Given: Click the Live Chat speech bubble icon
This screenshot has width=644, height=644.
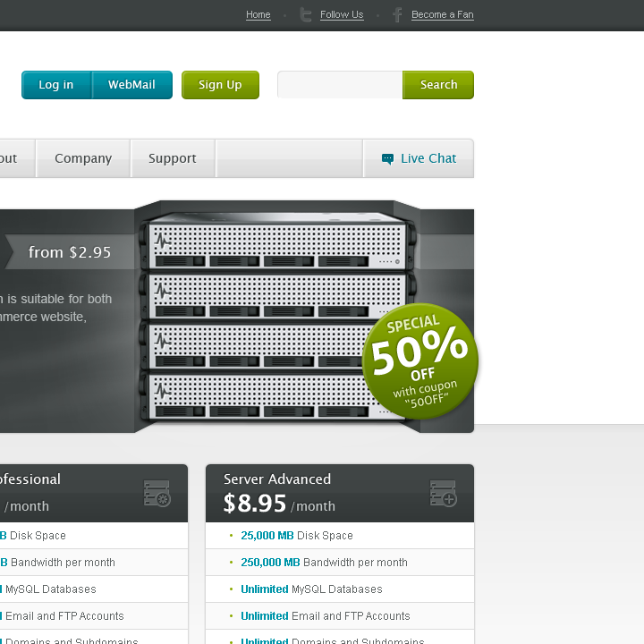Looking at the screenshot, I should (387, 159).
